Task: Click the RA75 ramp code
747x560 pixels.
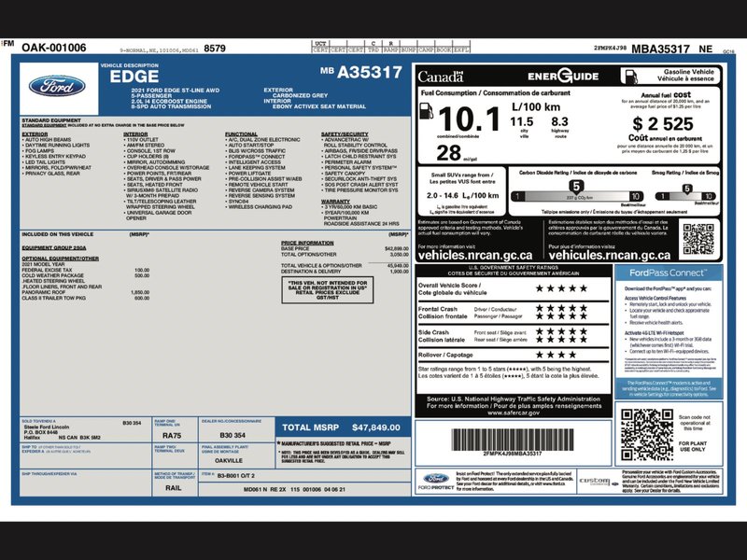Action: (x=172, y=436)
